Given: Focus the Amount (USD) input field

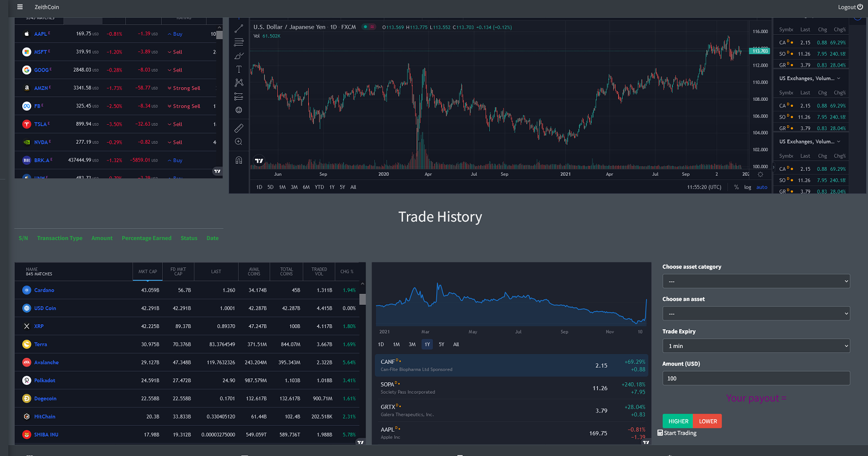Looking at the screenshot, I should pos(756,378).
